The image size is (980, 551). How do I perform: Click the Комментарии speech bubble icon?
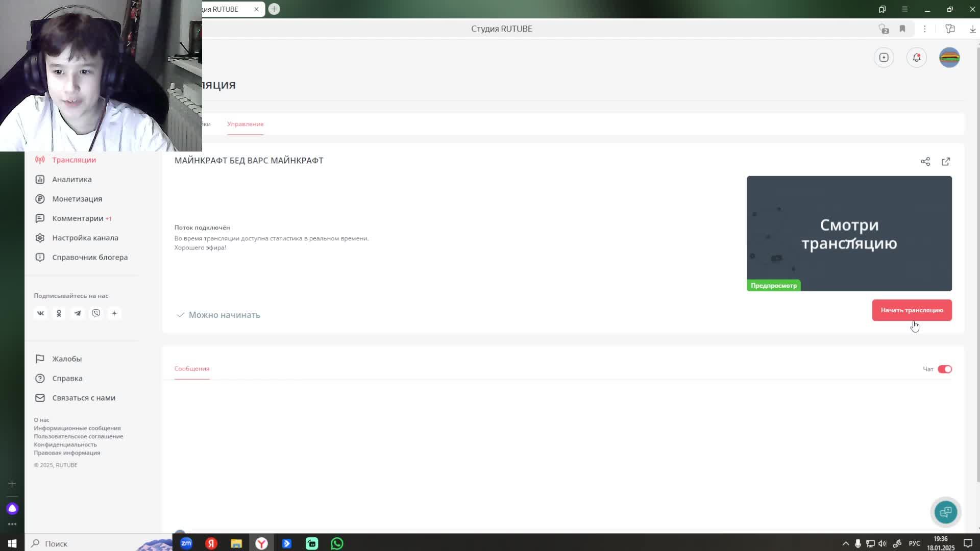pyautogui.click(x=40, y=218)
